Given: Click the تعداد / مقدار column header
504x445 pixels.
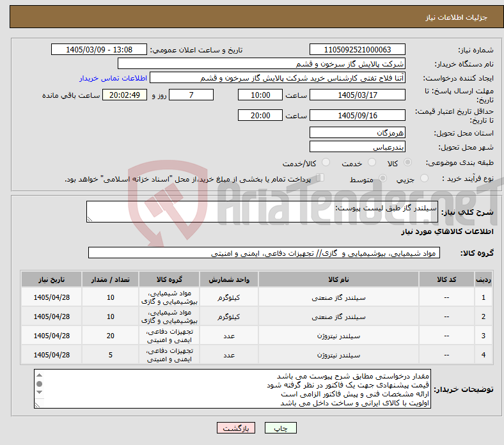Looking at the screenshot, I should (x=110, y=279).
